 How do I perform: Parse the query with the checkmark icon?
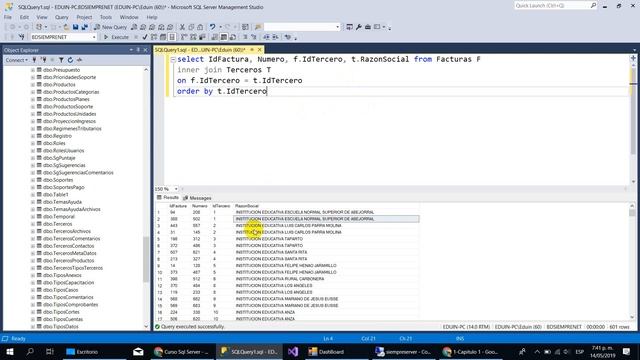pyautogui.click(x=144, y=37)
